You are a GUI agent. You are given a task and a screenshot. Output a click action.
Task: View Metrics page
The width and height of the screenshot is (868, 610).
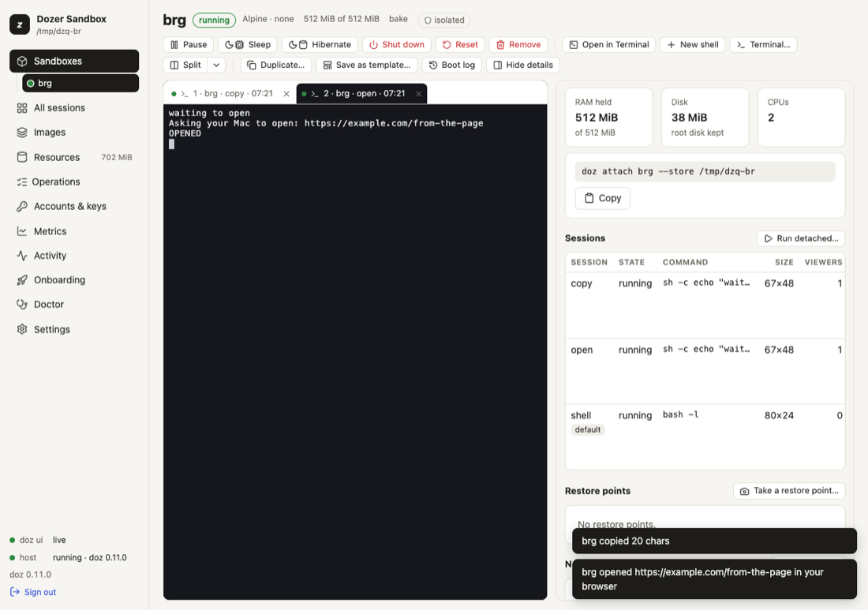pyautogui.click(x=74, y=231)
